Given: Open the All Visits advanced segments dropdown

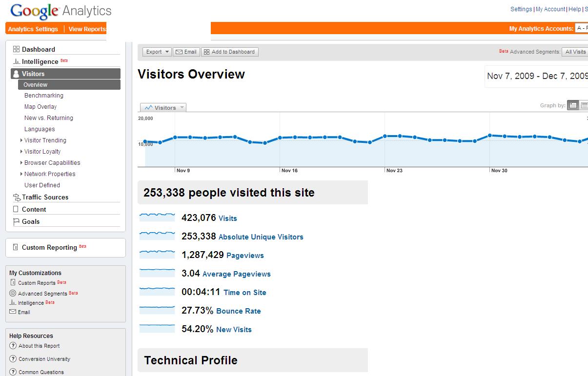Looking at the screenshot, I should 575,52.
